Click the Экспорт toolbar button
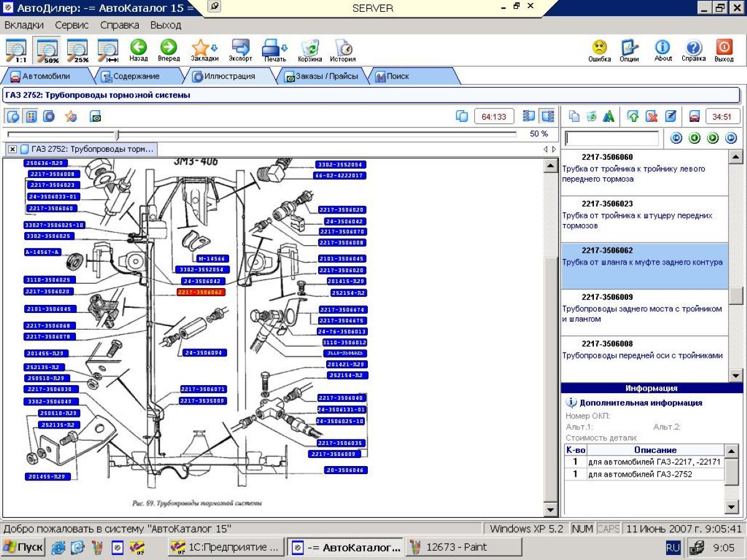The height and width of the screenshot is (560, 747). click(240, 50)
